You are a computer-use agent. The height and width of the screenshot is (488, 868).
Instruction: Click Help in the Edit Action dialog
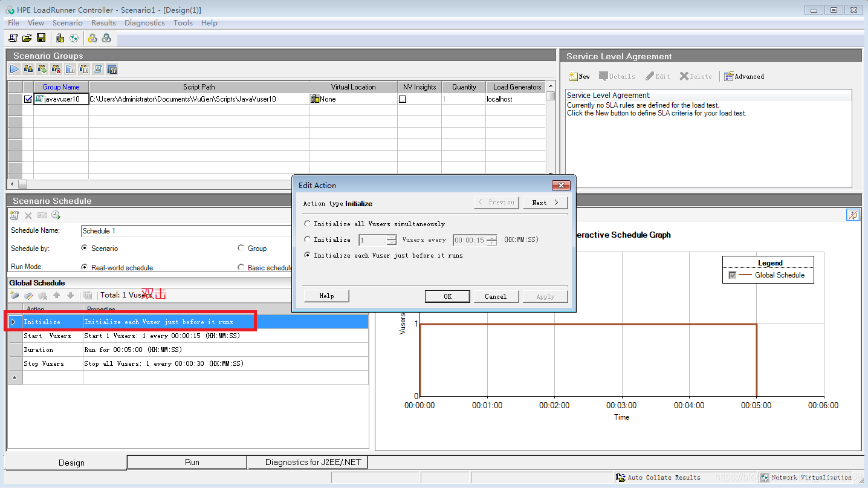pyautogui.click(x=326, y=296)
